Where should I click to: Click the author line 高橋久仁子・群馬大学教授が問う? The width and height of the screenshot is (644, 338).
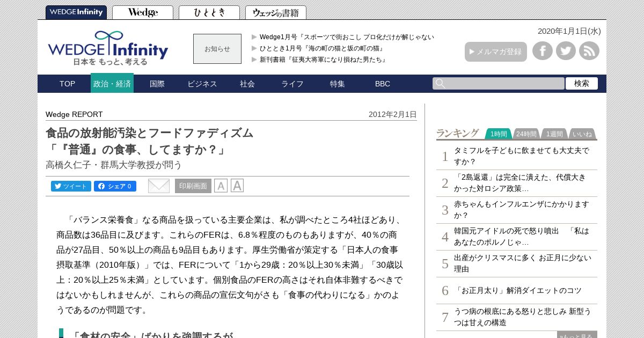[x=114, y=165]
